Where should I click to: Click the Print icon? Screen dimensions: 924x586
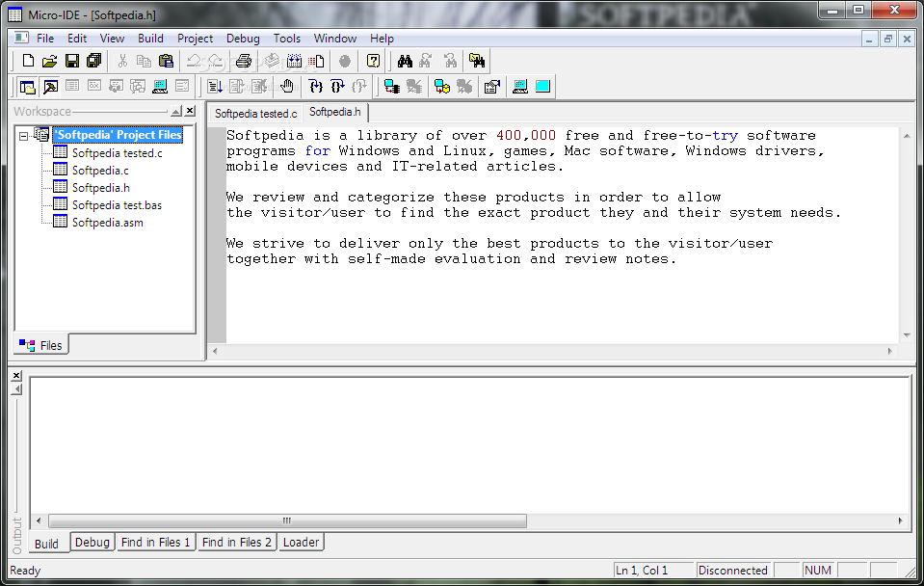point(244,61)
